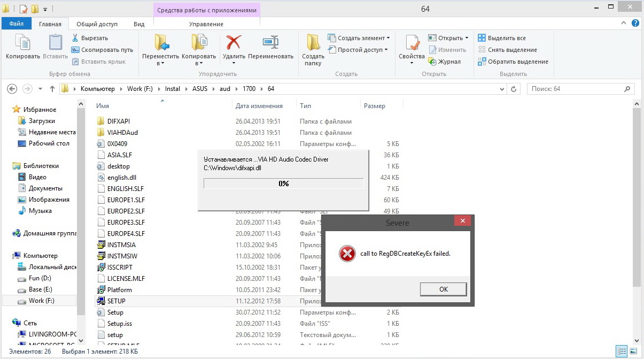644x359 pixels.
Task: Click the Up folder arrow in navigation
Action: point(52,89)
